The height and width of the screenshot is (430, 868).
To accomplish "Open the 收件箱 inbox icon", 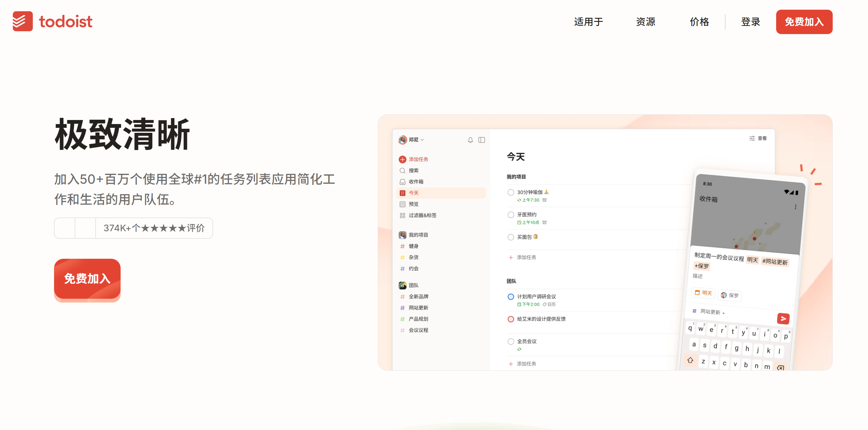I will (403, 181).
